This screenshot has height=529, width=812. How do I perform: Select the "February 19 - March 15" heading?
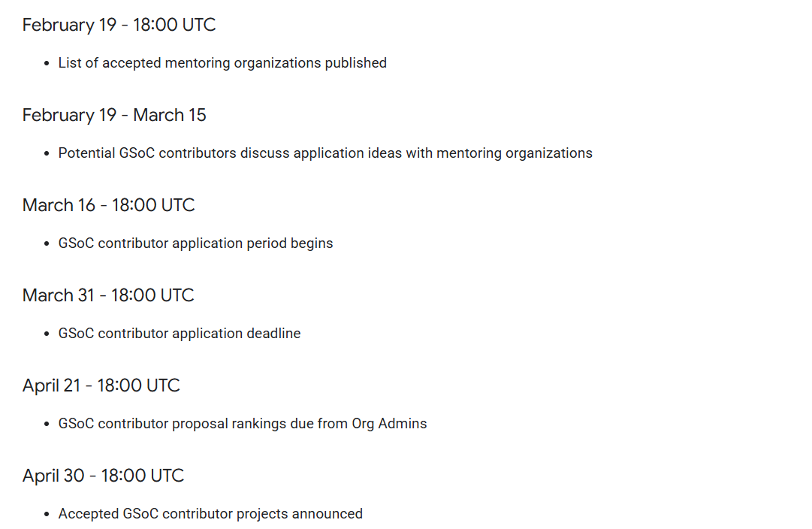pyautogui.click(x=114, y=115)
